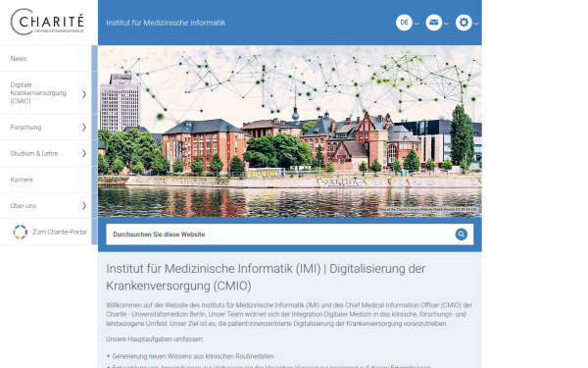Click the 'Willkommen auf der Website' paragraph
Screen dimensions: 588x368
click(x=289, y=314)
